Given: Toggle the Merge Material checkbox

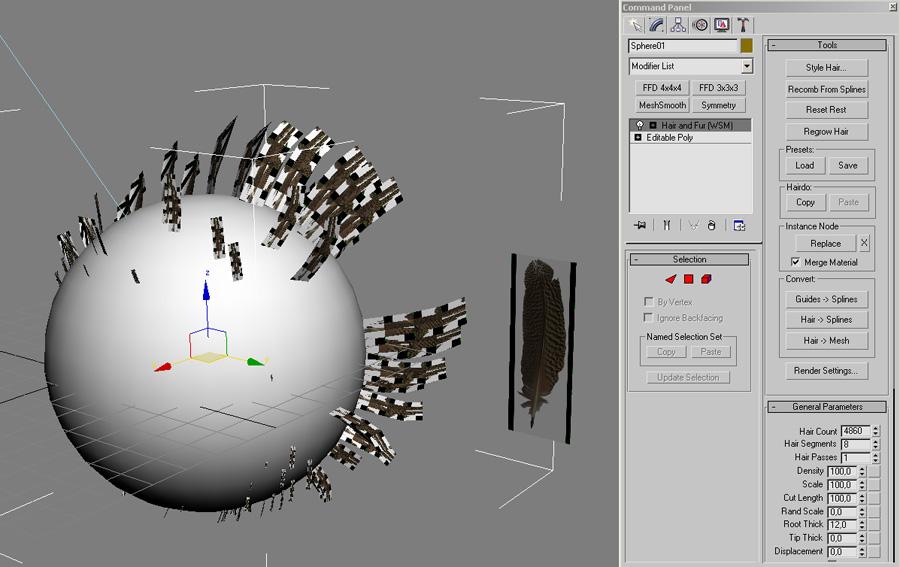Looking at the screenshot, I should (796, 262).
